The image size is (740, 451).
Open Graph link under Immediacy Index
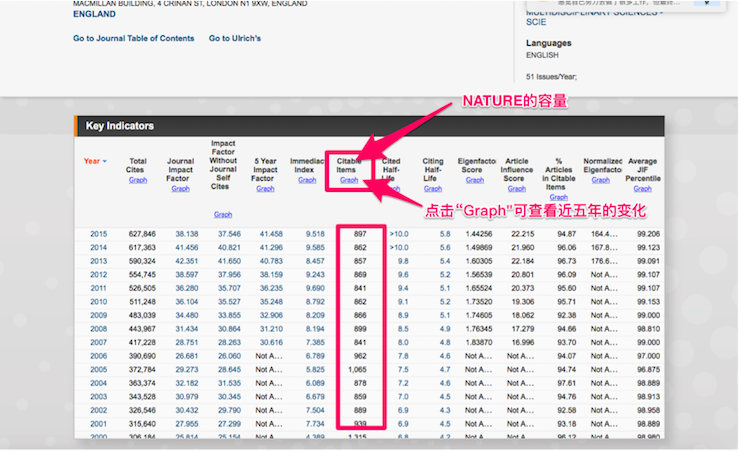pos(307,180)
